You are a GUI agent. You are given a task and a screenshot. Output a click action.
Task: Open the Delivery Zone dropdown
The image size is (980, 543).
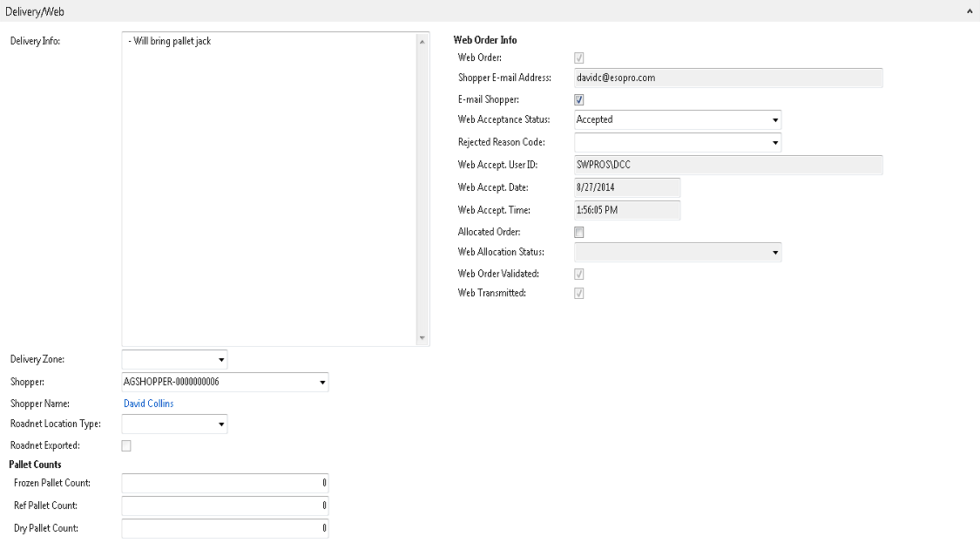click(220, 359)
